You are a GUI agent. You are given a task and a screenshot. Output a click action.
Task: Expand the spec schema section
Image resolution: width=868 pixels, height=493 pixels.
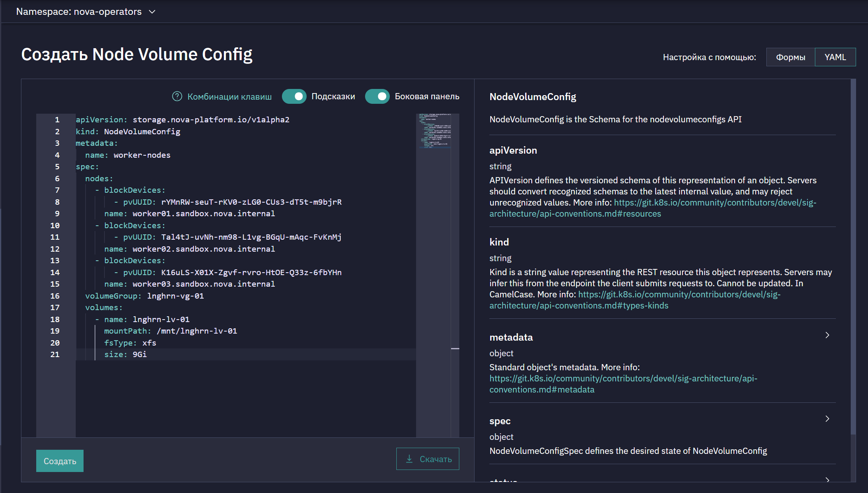point(827,419)
